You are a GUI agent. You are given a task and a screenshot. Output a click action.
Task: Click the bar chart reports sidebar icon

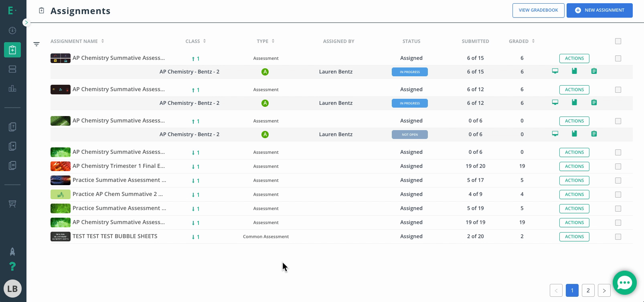click(12, 89)
